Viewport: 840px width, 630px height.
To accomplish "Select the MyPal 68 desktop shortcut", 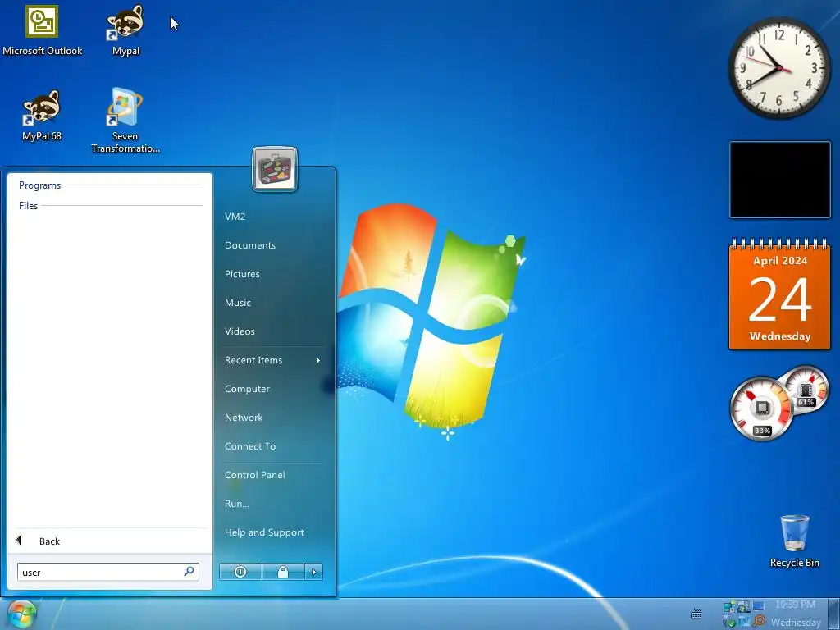I will pyautogui.click(x=42, y=115).
